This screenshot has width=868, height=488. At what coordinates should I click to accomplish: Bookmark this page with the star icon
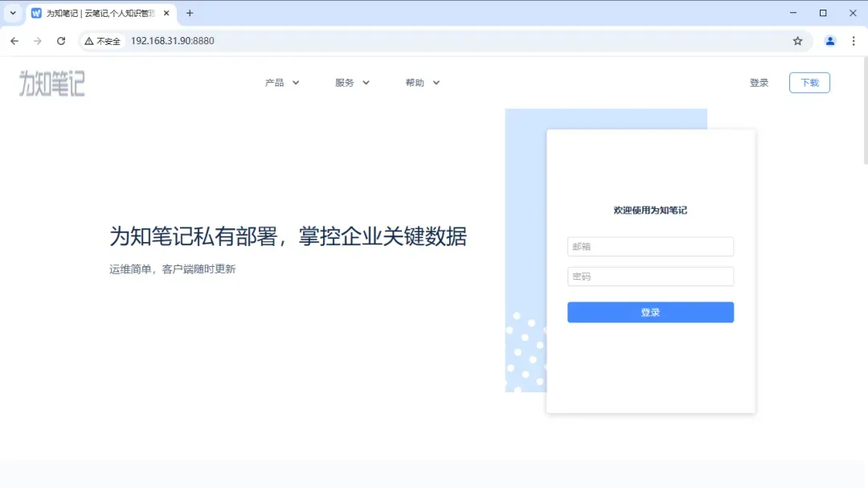coord(798,41)
